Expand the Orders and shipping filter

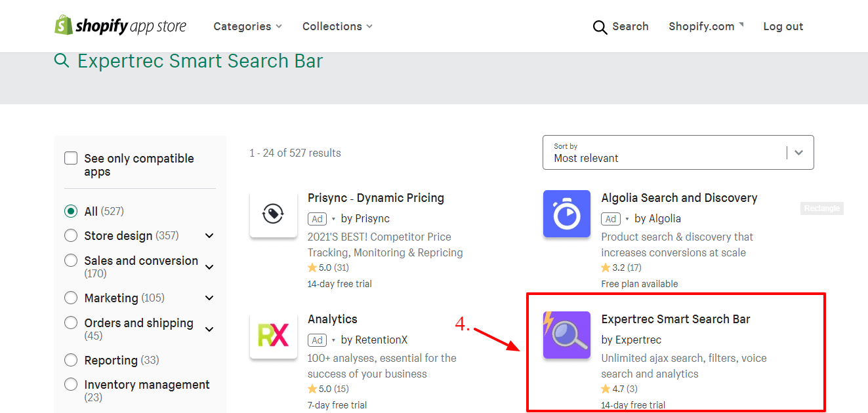[209, 328]
